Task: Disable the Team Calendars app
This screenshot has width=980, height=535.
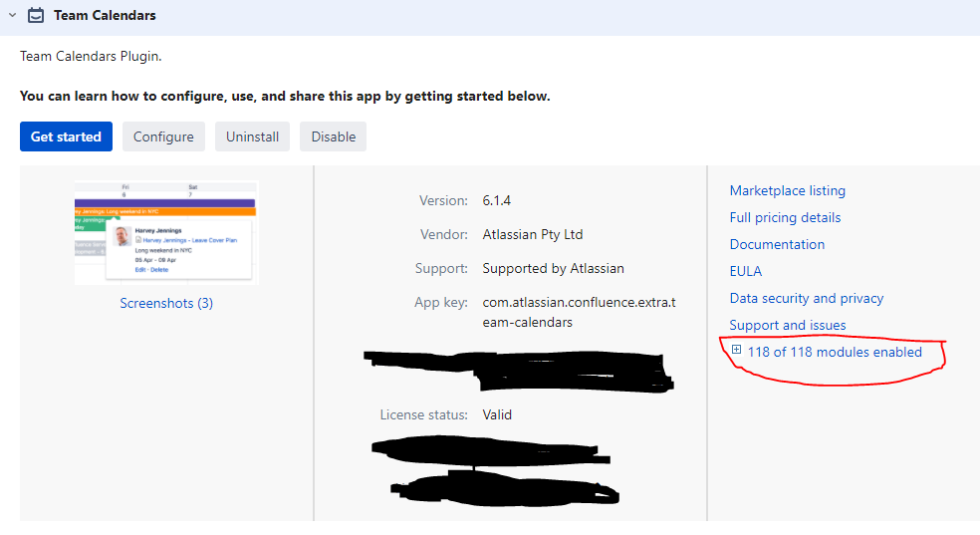Action: (x=333, y=136)
